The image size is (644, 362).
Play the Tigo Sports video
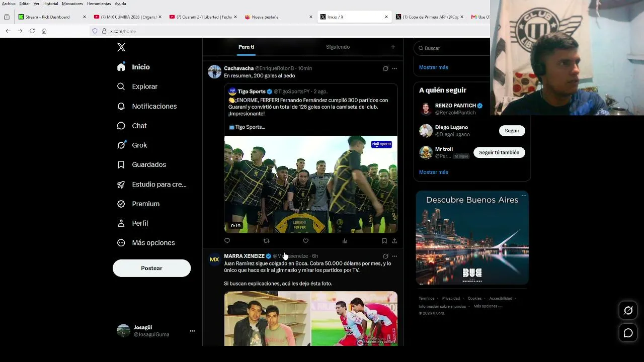[310, 184]
